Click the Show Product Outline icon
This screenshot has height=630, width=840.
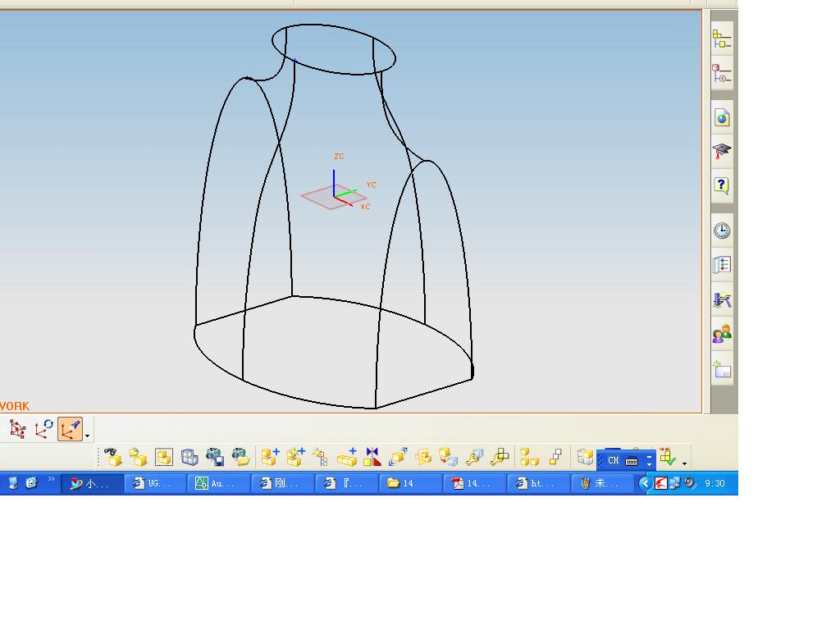pyautogui.click(x=189, y=457)
